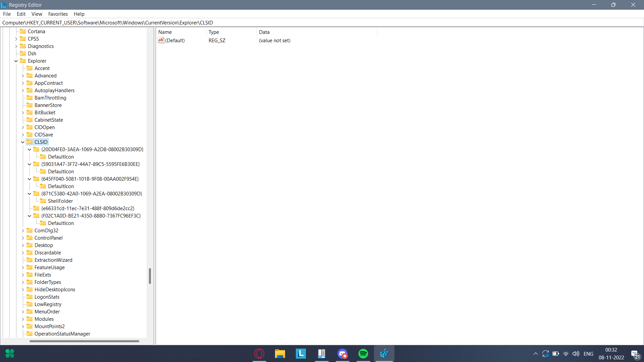
Task: Expand the Desktop key
Action: (23, 245)
